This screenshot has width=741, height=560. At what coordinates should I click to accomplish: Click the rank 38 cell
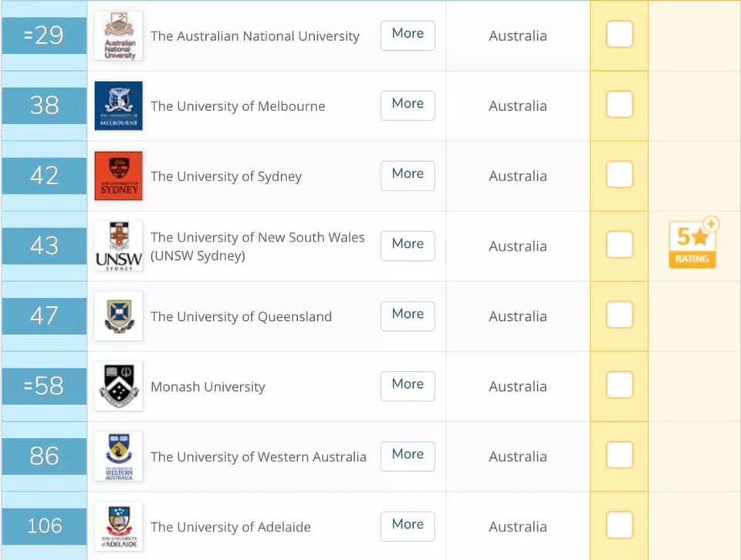[x=45, y=106]
